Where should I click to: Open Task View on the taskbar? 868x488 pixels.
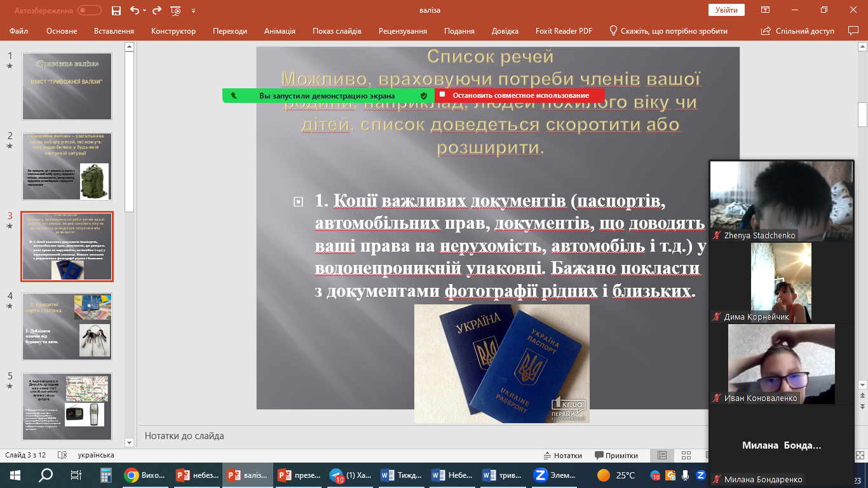pyautogui.click(x=76, y=475)
